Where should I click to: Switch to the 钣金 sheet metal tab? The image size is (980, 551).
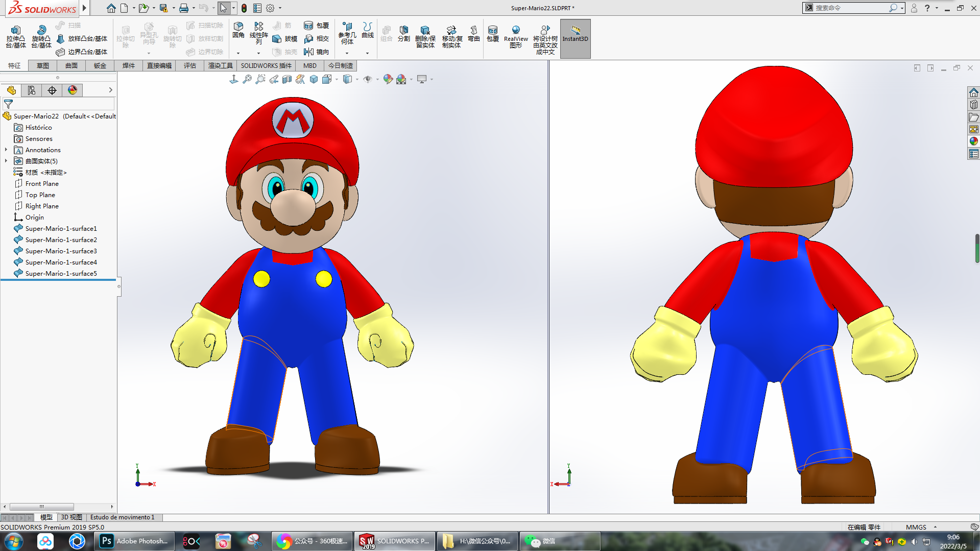(100, 65)
